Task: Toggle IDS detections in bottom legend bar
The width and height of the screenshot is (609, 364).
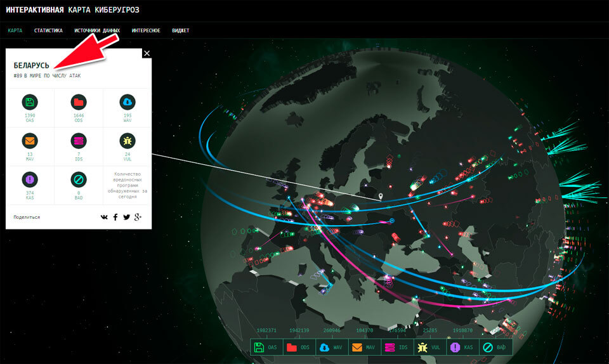Action: coord(397,348)
